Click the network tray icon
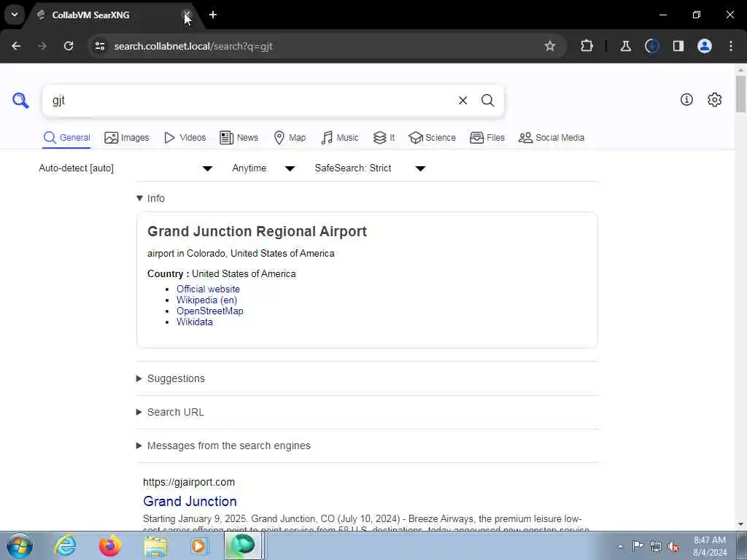Image resolution: width=747 pixels, height=560 pixels. click(x=656, y=546)
